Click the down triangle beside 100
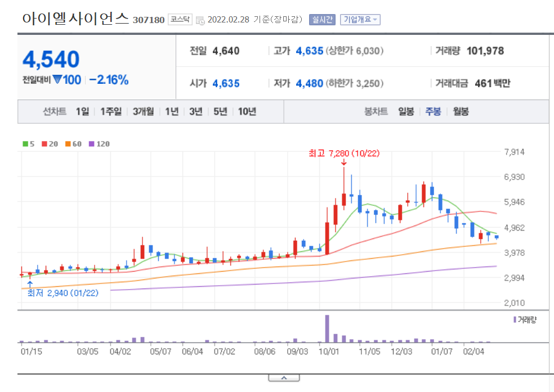554x392 pixels. pos(57,79)
